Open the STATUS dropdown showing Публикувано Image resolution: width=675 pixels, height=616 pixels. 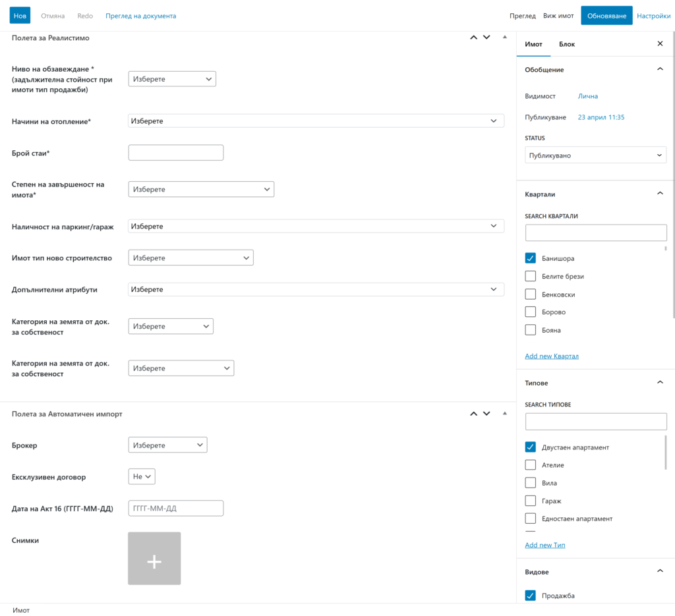coord(595,155)
